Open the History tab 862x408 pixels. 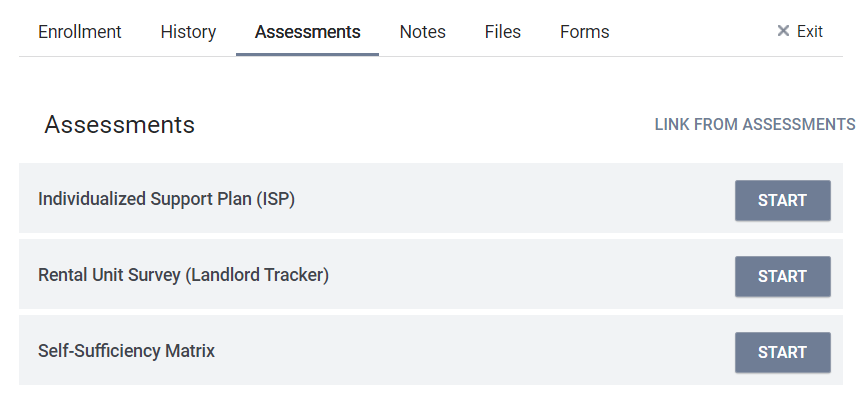pyautogui.click(x=188, y=32)
